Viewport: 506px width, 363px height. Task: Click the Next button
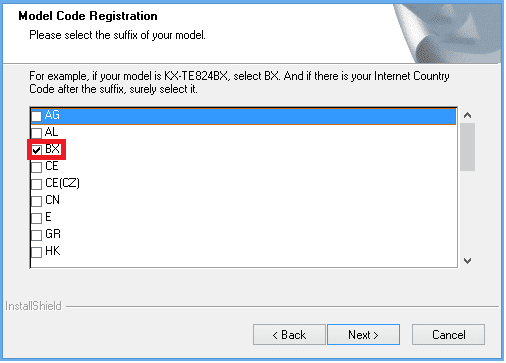[x=363, y=334]
